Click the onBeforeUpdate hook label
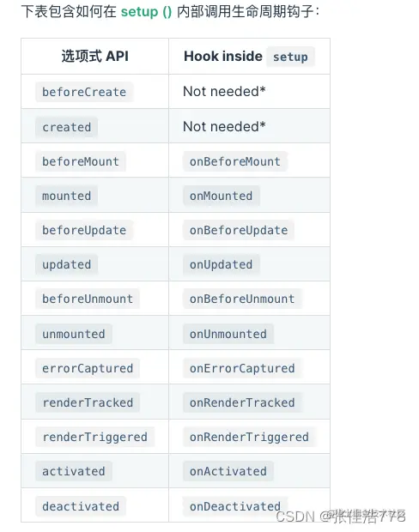The image size is (419, 532). click(239, 230)
